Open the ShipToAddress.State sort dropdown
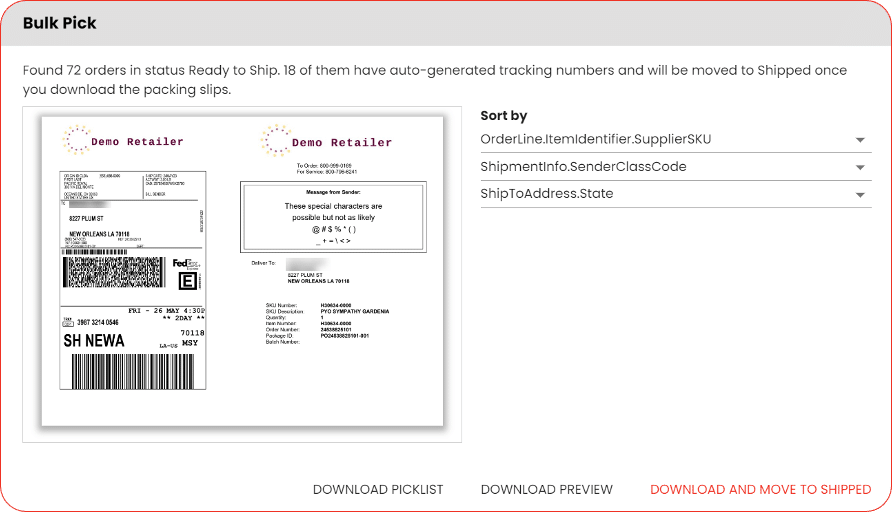 pyautogui.click(x=675, y=194)
